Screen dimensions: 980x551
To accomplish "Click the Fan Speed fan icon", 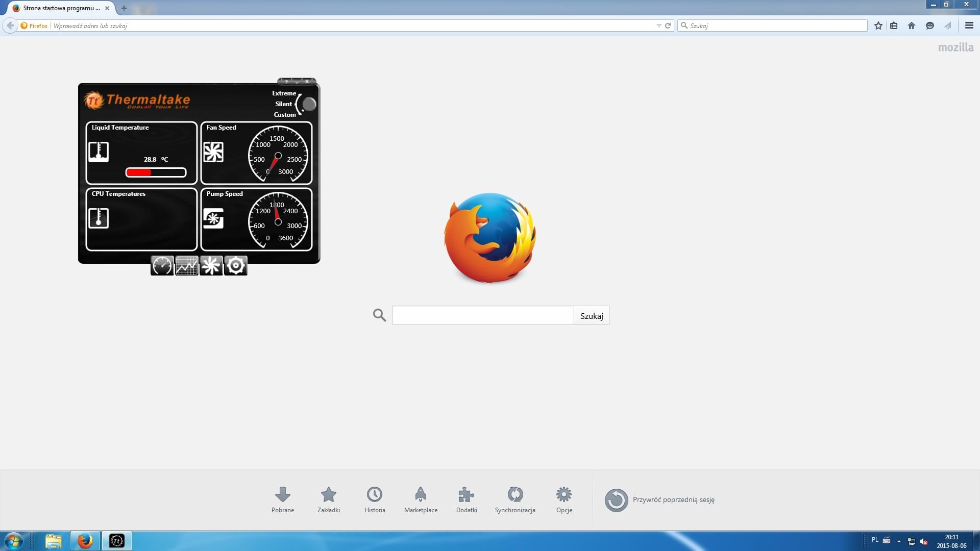I will [x=213, y=152].
